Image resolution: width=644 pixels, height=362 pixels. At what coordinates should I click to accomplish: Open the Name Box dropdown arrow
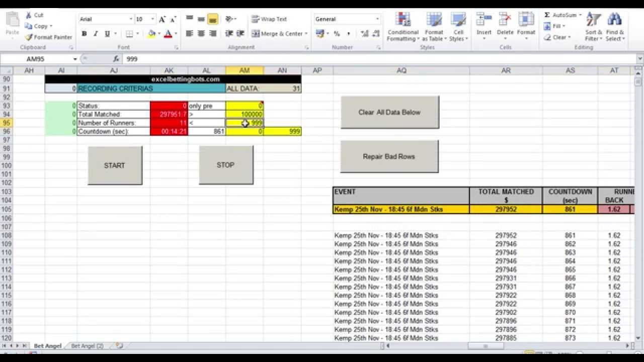pyautogui.click(x=75, y=59)
